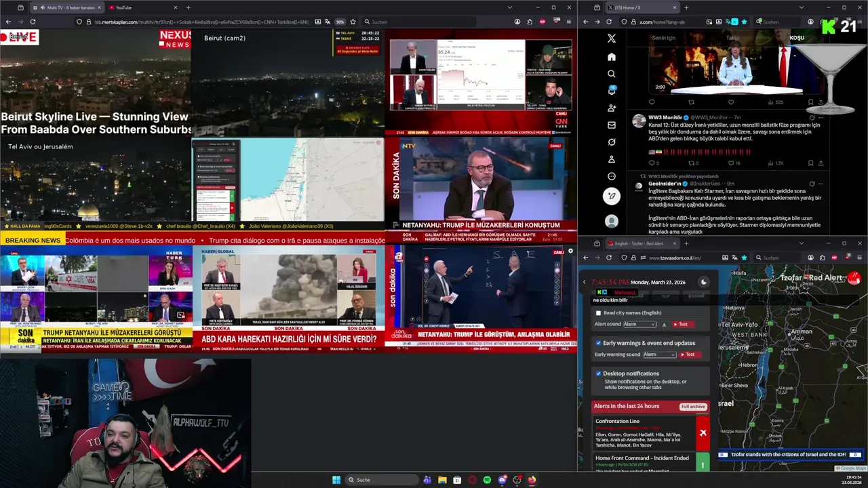
Task: Select Takip timeline tab
Action: click(732, 38)
